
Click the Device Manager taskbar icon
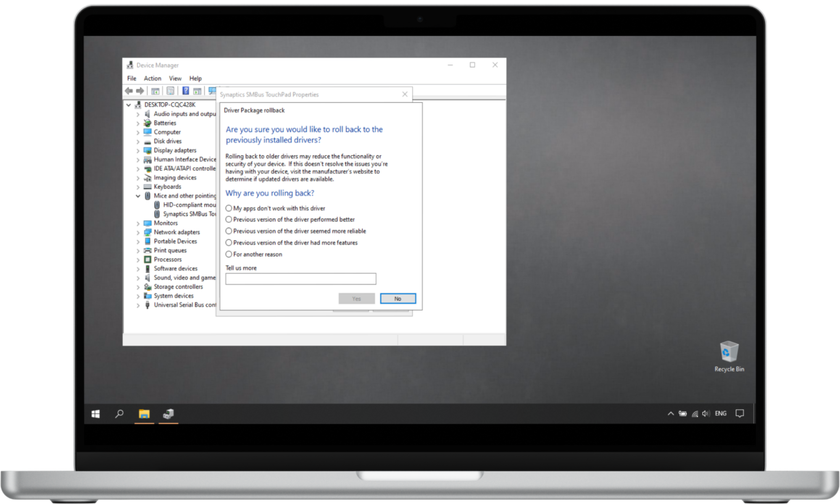[169, 414]
